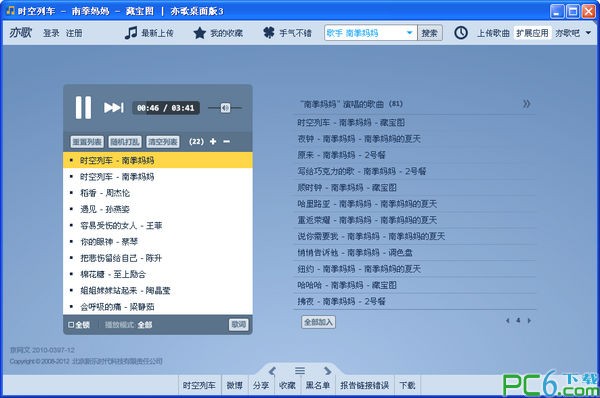600x398 pixels.
Task: Select 姐姐妹妹站起来 - 陶晶莹 in playlist
Action: [x=158, y=290]
